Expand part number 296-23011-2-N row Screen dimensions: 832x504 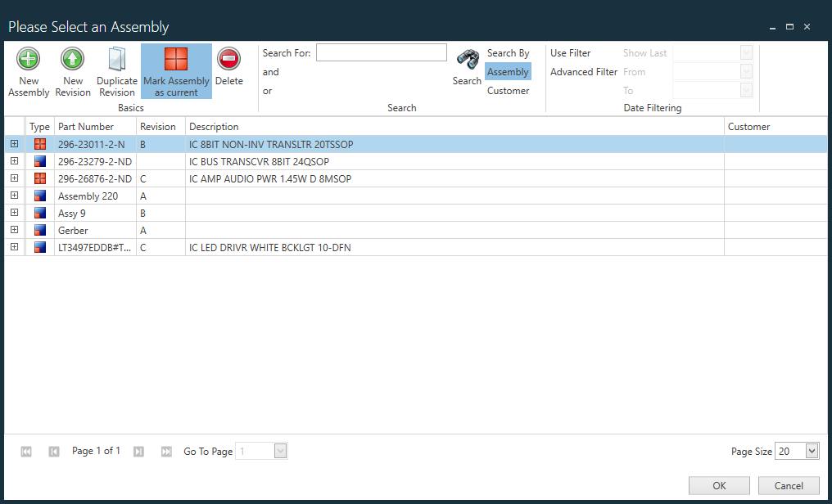click(13, 143)
